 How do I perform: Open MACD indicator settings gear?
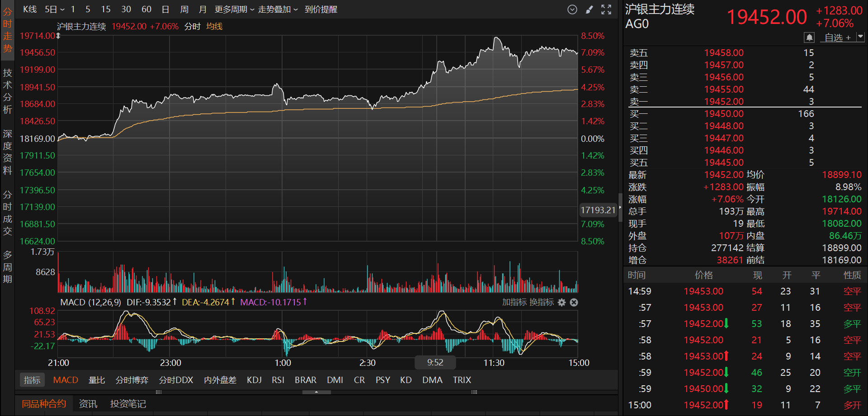click(561, 302)
